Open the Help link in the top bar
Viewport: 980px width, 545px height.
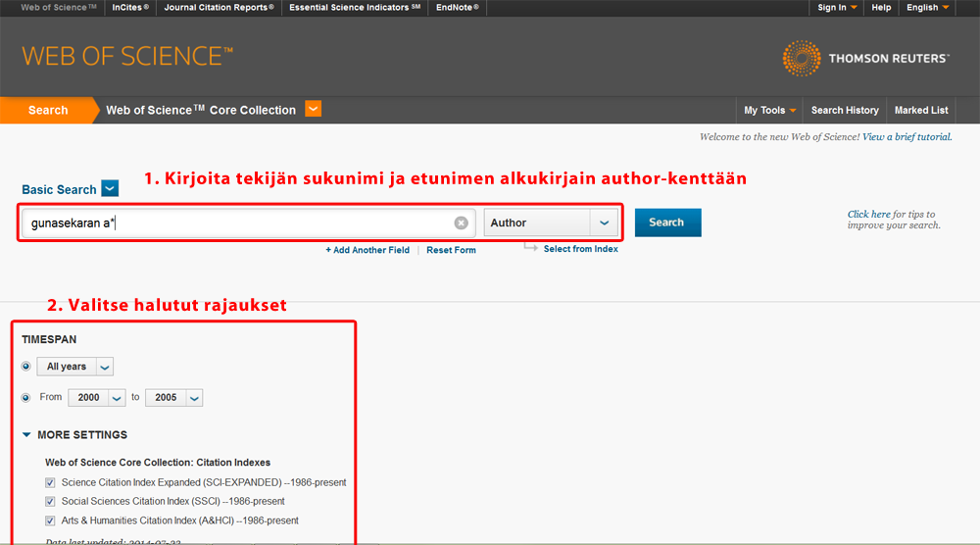(881, 8)
